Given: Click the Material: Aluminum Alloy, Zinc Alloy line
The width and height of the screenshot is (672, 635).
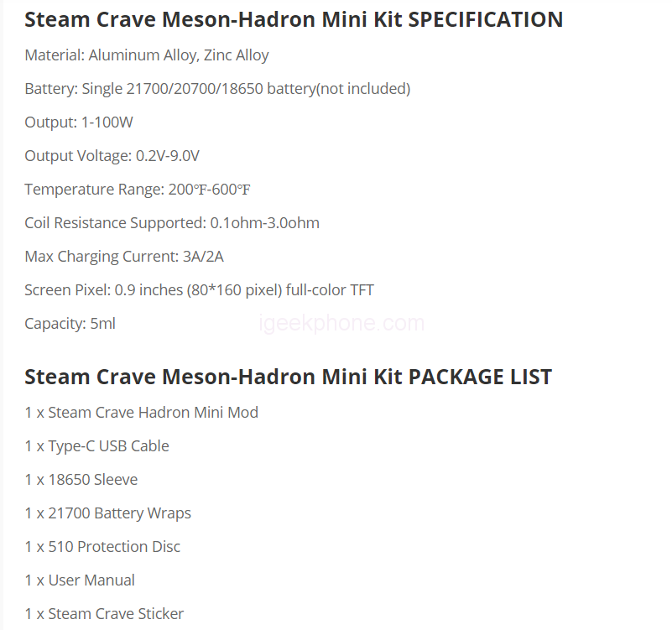Looking at the screenshot, I should tap(147, 55).
